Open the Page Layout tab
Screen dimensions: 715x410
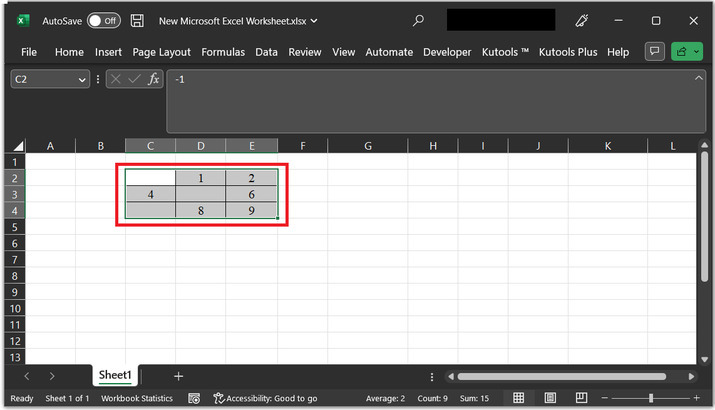coord(161,52)
